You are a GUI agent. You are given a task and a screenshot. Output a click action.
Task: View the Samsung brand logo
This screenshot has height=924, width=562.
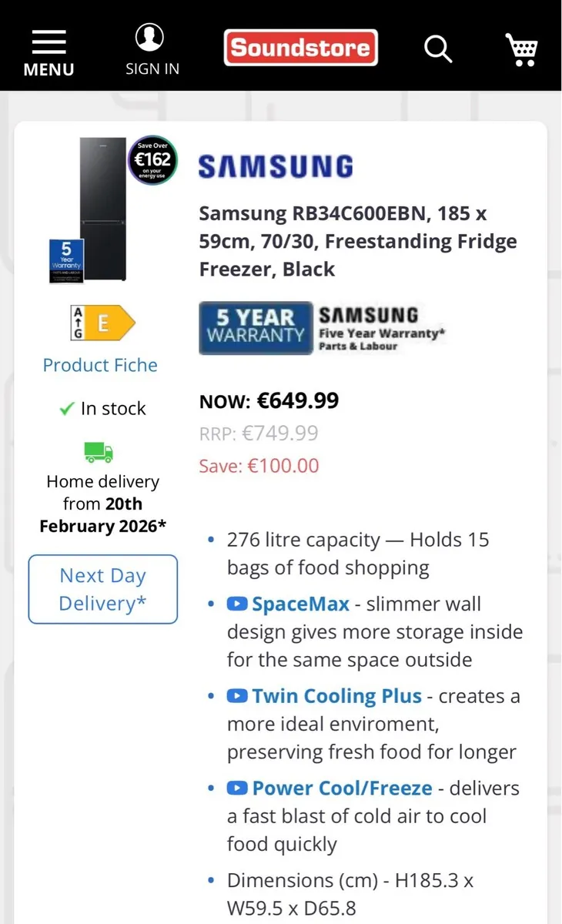click(x=276, y=166)
